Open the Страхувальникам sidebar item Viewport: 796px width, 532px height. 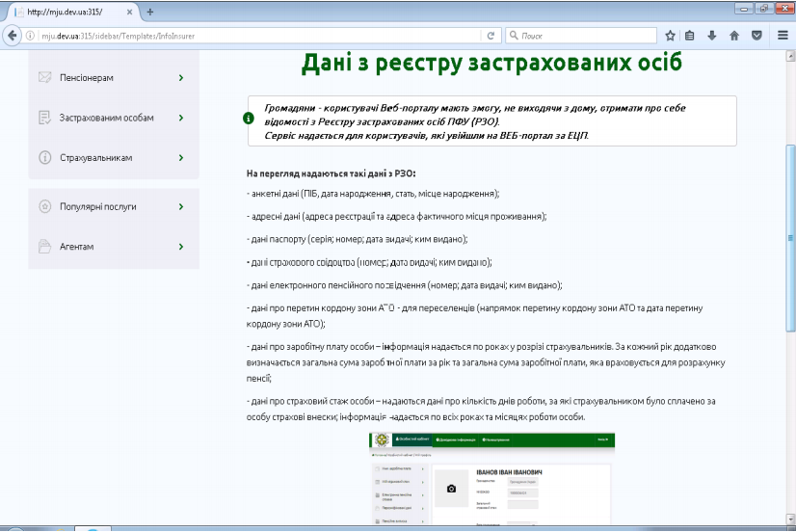point(114,158)
